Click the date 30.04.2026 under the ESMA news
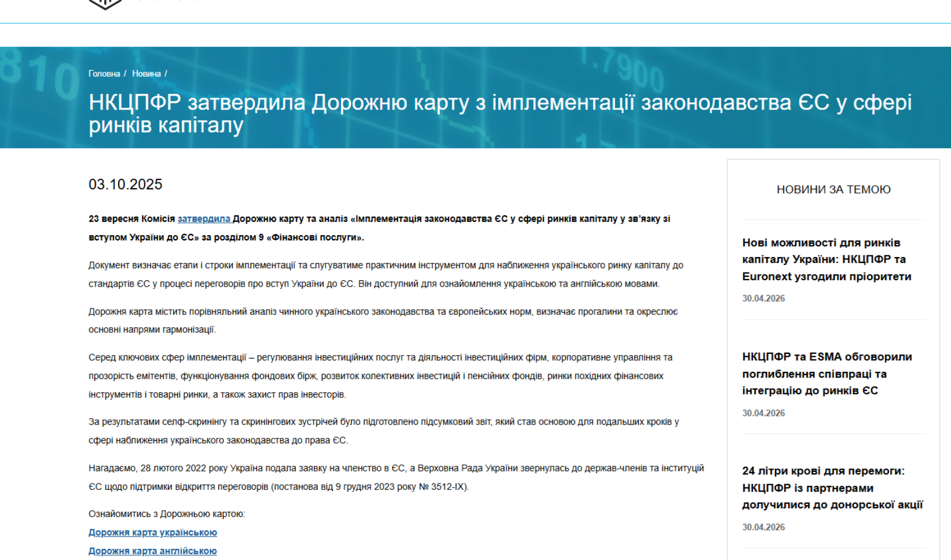 pos(763,413)
